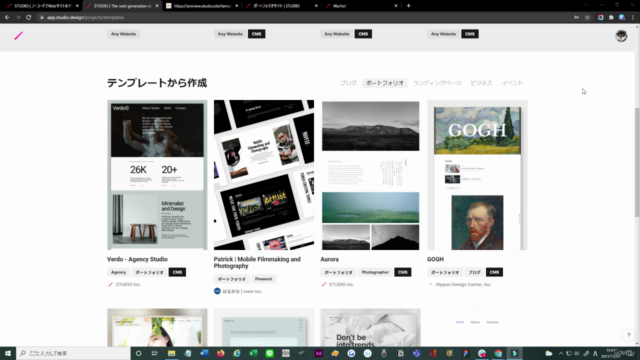Click the page vertical scrollbar
Screen dimensions: 640x360
click(637, 162)
